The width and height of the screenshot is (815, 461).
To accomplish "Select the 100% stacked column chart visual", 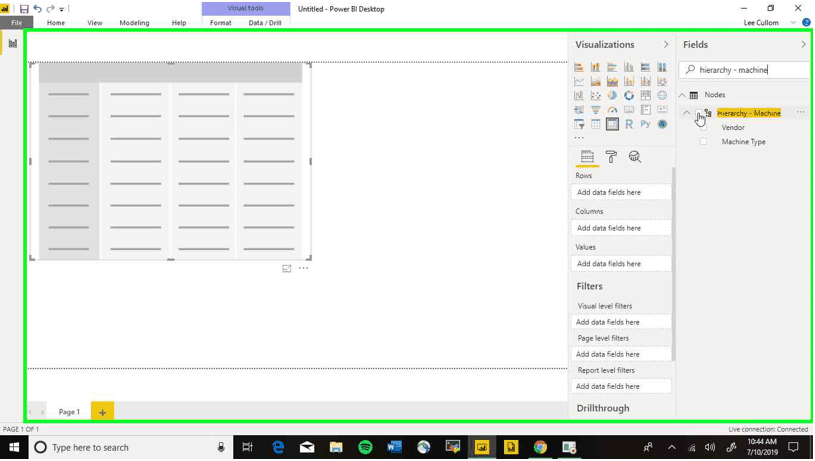I will tap(662, 67).
